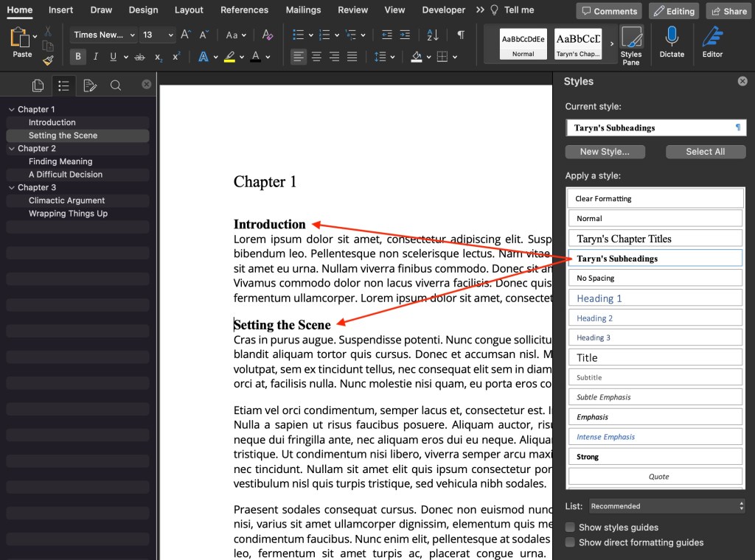This screenshot has height=560, width=755.
Task: Open the List Recommended dropdown
Action: (667, 506)
